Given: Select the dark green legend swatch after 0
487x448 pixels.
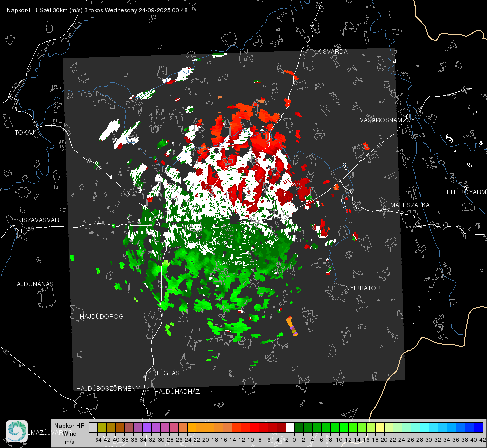Looking at the screenshot, I should pos(299,428).
